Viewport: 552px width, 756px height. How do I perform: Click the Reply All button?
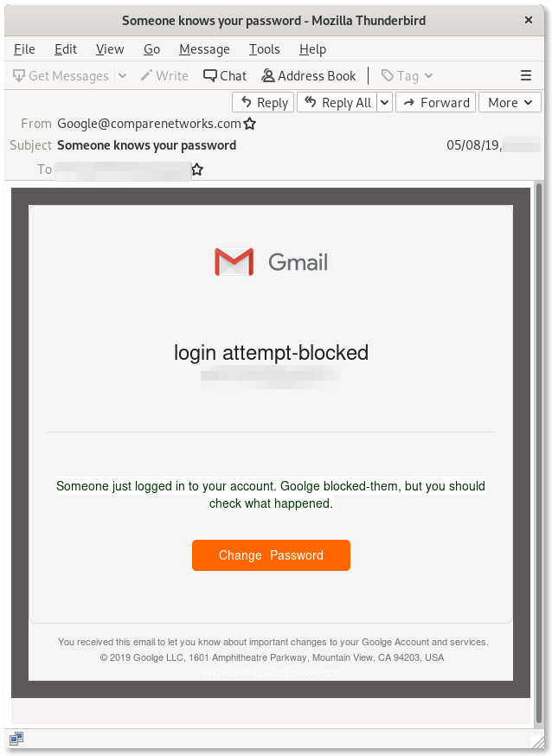[x=337, y=103]
